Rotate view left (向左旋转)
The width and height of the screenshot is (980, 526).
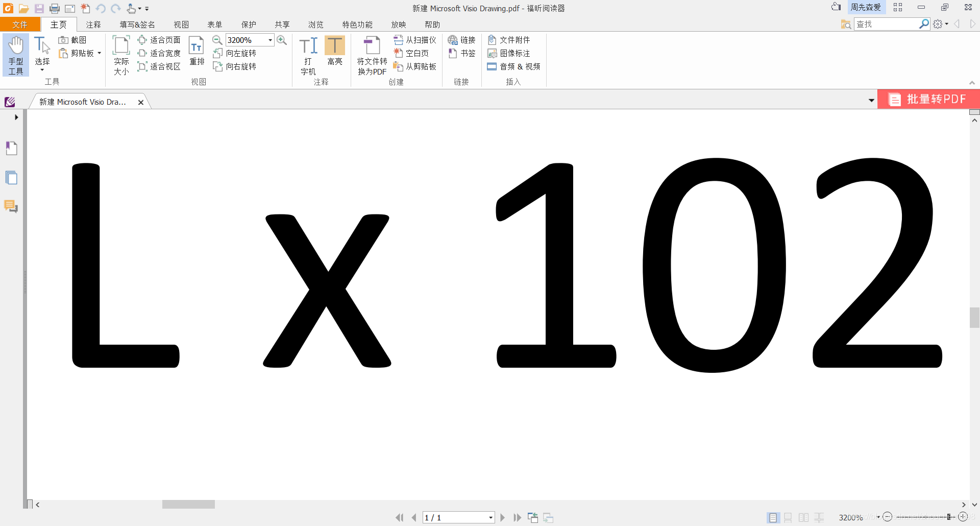coord(234,53)
